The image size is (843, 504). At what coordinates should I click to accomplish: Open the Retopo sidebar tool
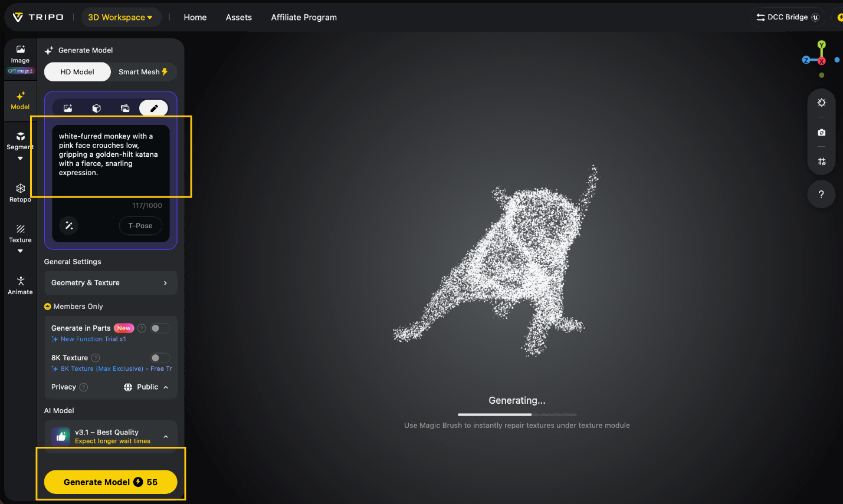(x=20, y=193)
